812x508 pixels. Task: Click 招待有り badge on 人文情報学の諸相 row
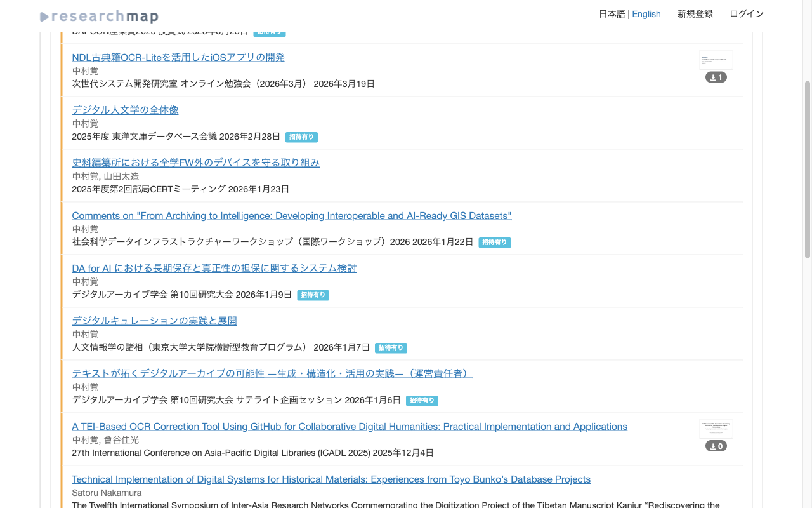(x=391, y=348)
